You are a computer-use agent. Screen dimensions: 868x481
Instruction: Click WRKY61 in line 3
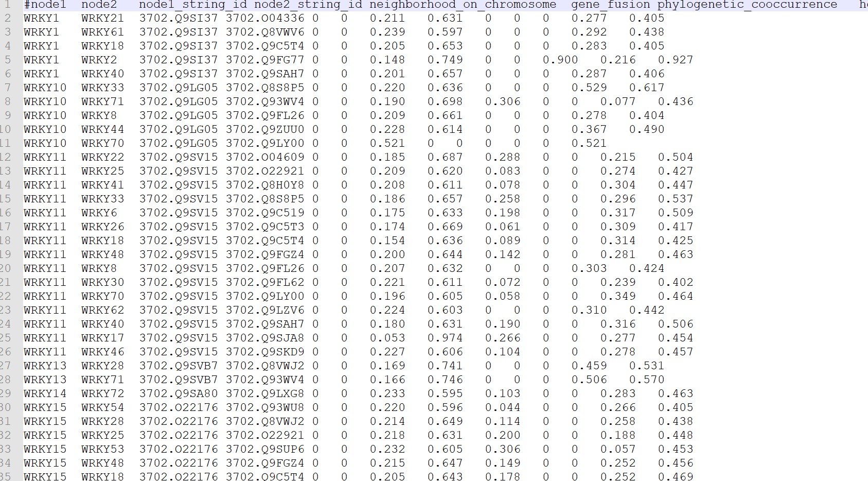102,32
